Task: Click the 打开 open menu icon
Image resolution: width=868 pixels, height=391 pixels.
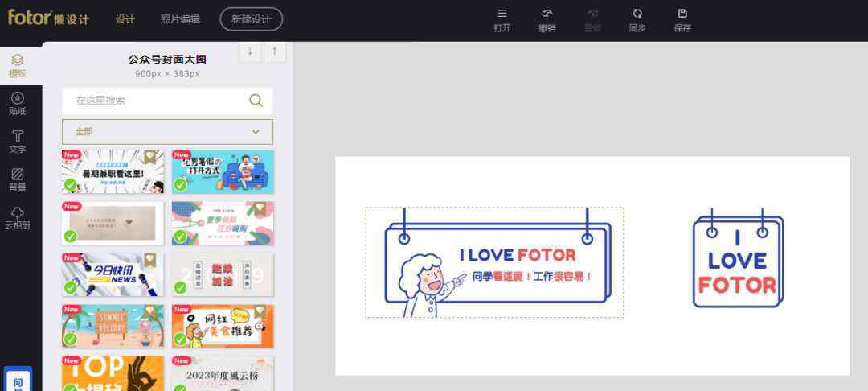Action: (x=502, y=20)
